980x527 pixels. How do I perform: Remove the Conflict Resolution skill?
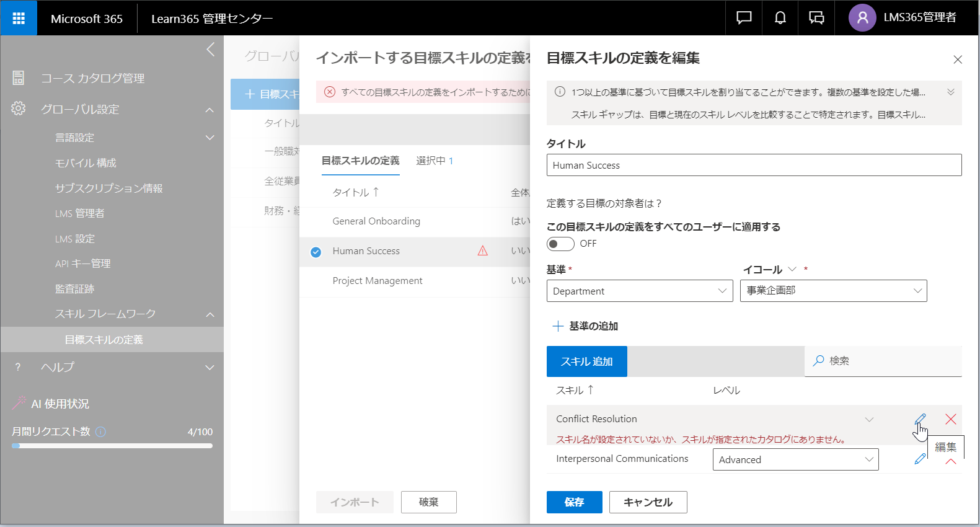point(951,419)
